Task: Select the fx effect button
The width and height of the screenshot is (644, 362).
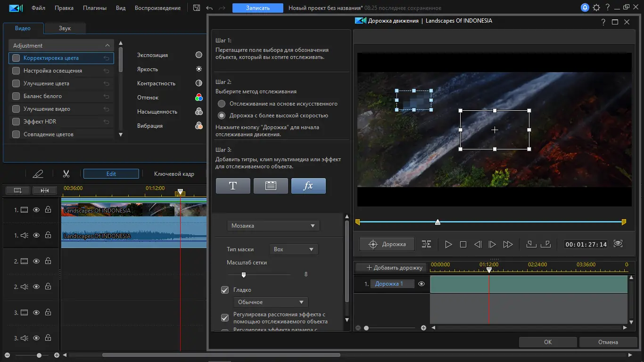Action: [308, 186]
